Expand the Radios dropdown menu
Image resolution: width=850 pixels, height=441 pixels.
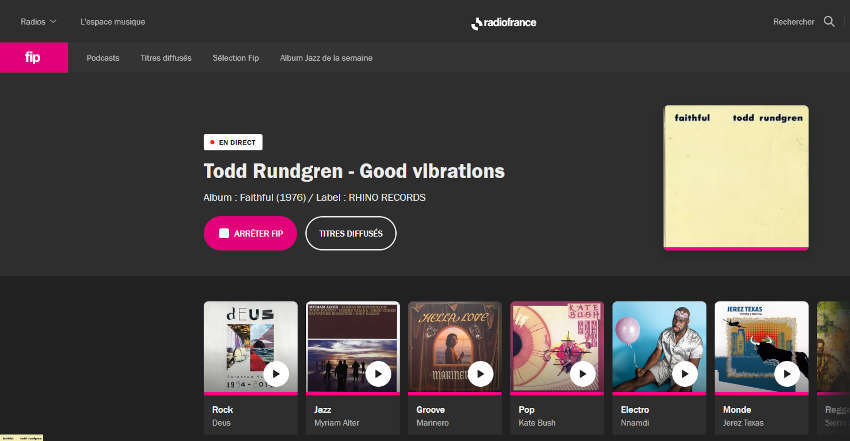click(x=38, y=22)
